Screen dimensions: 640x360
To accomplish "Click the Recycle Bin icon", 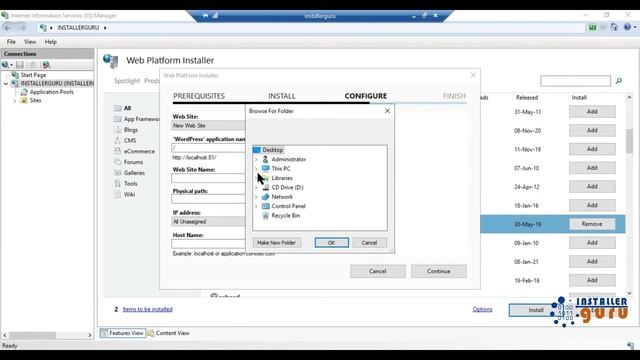I will 265,216.
